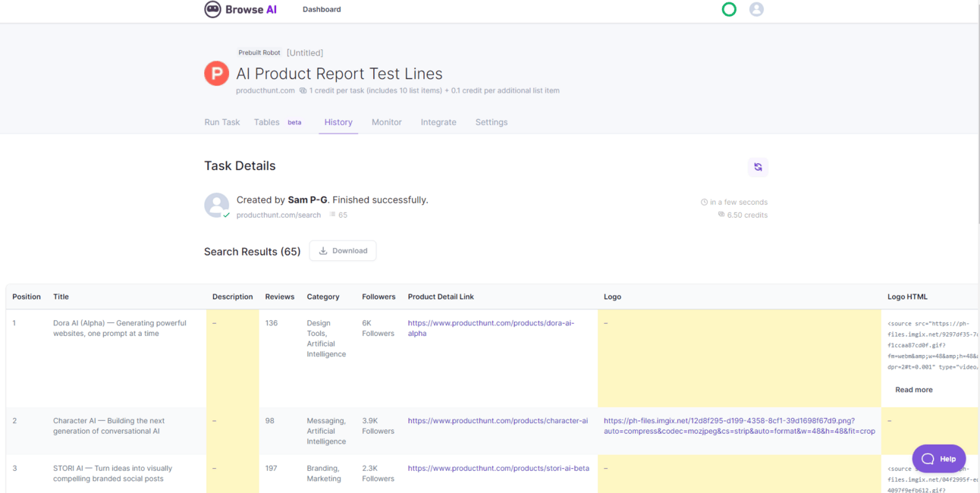980x493 pixels.
Task: Click the Logo HTML column header
Action: point(907,297)
